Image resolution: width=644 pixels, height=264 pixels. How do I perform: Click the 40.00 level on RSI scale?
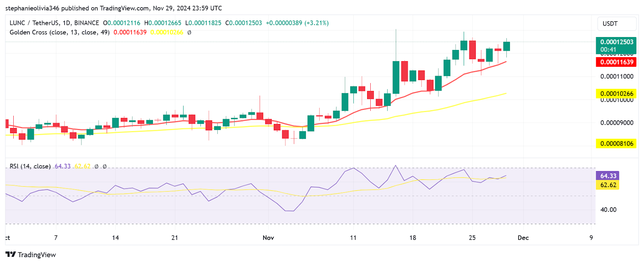(x=608, y=210)
